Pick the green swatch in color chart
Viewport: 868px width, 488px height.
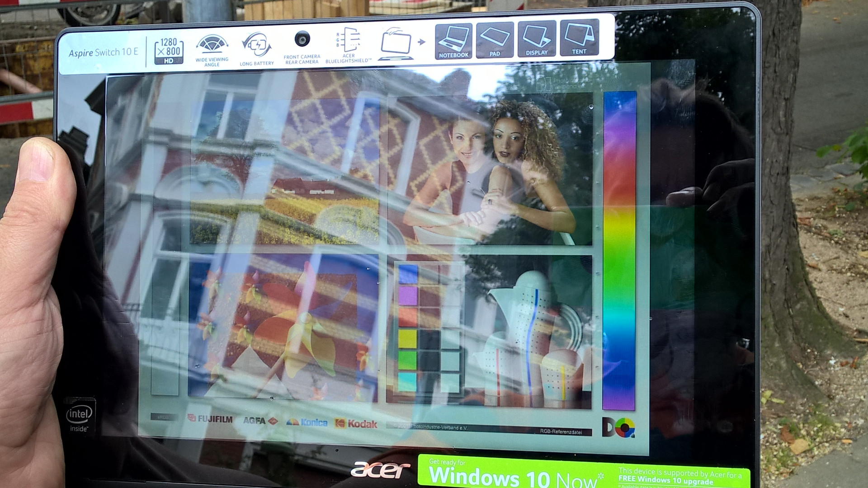[x=408, y=360]
